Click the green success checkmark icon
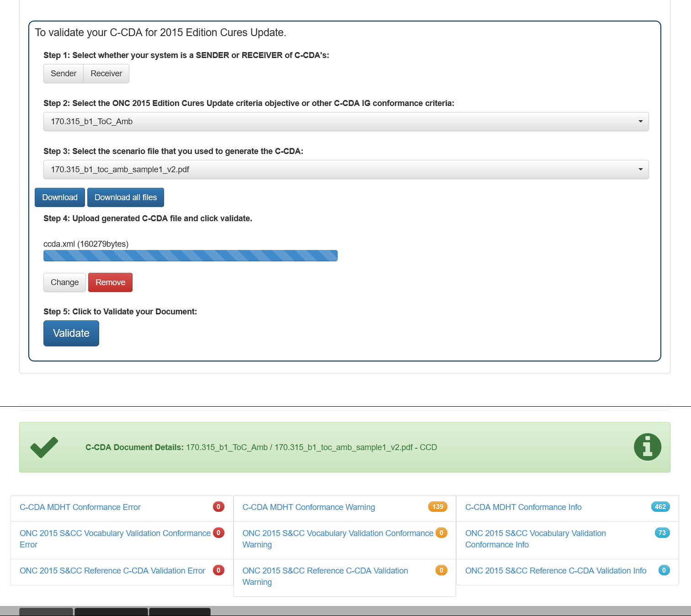 coord(44,447)
